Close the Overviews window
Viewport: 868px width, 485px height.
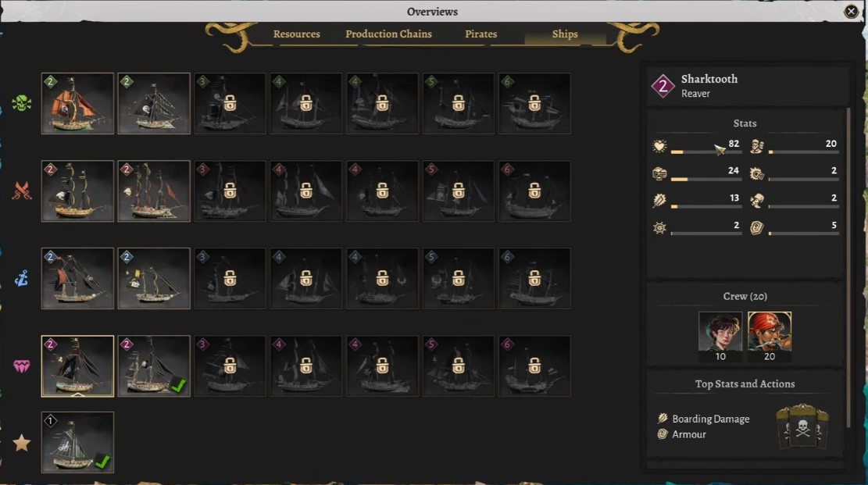point(851,11)
